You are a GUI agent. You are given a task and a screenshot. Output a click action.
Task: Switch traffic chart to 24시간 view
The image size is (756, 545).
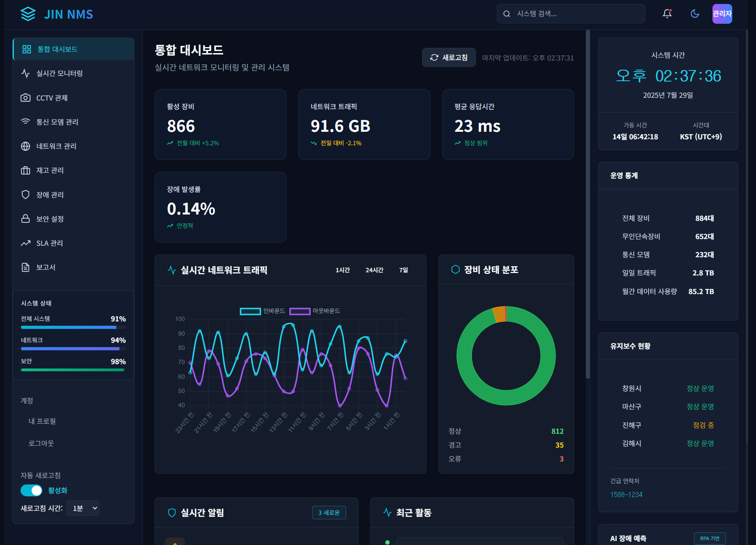coord(374,270)
